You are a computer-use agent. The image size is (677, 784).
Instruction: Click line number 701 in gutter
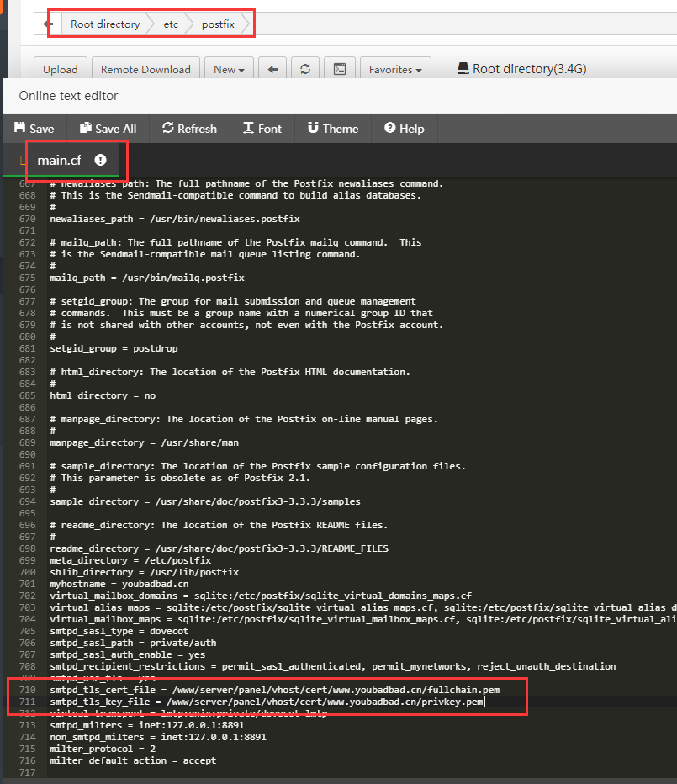(x=28, y=584)
